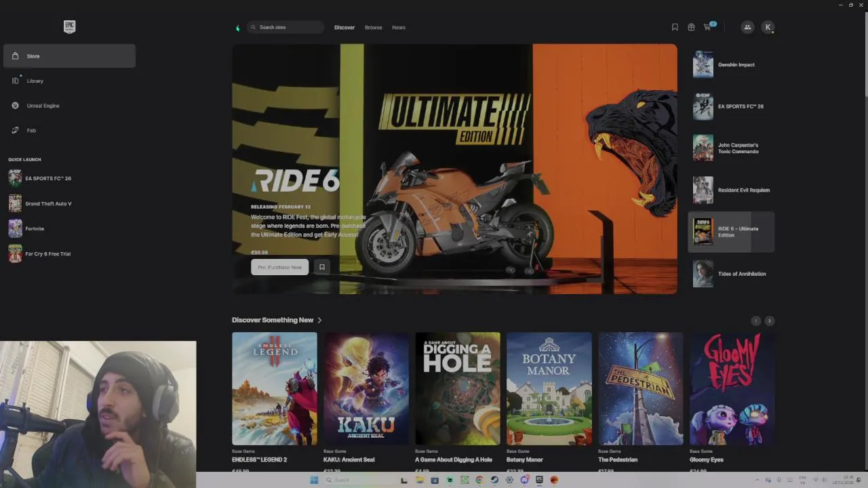Viewport: 868px width, 488px height.
Task: Expand Discover Something New heading chevron
Action: [319, 320]
